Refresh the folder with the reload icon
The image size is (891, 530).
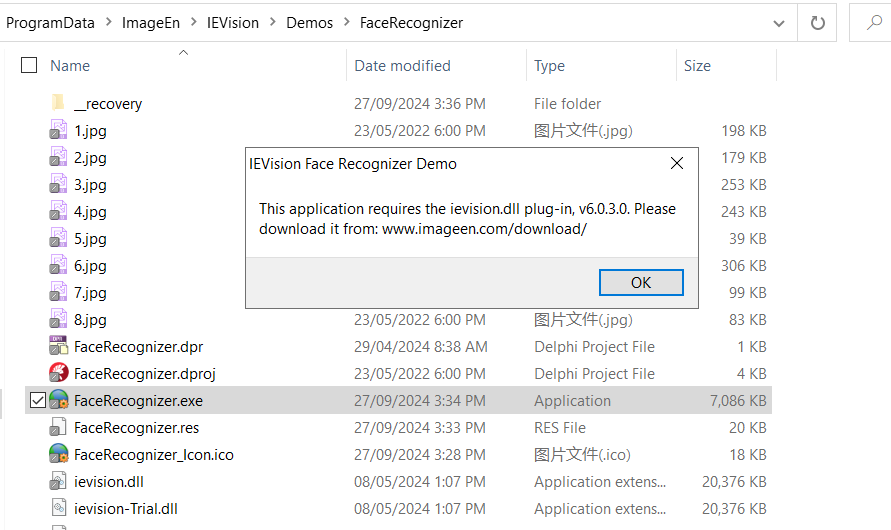point(817,23)
